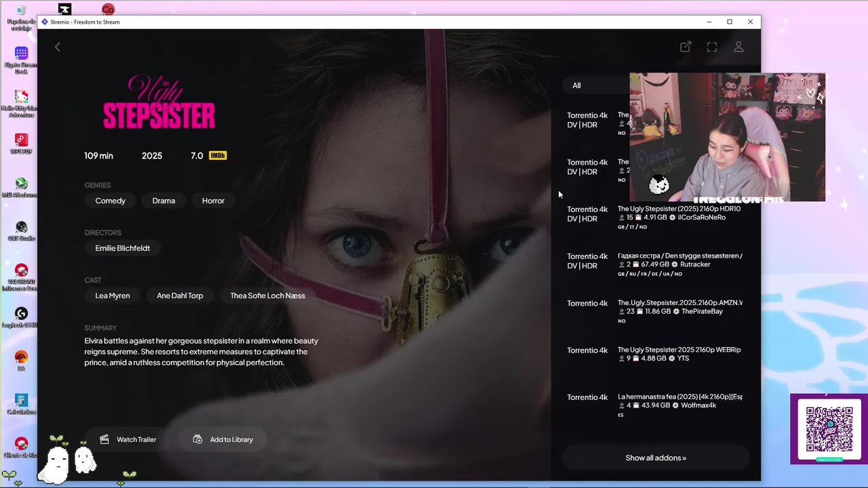Open the external player/share icon
This screenshot has height=488, width=868.
tap(686, 47)
